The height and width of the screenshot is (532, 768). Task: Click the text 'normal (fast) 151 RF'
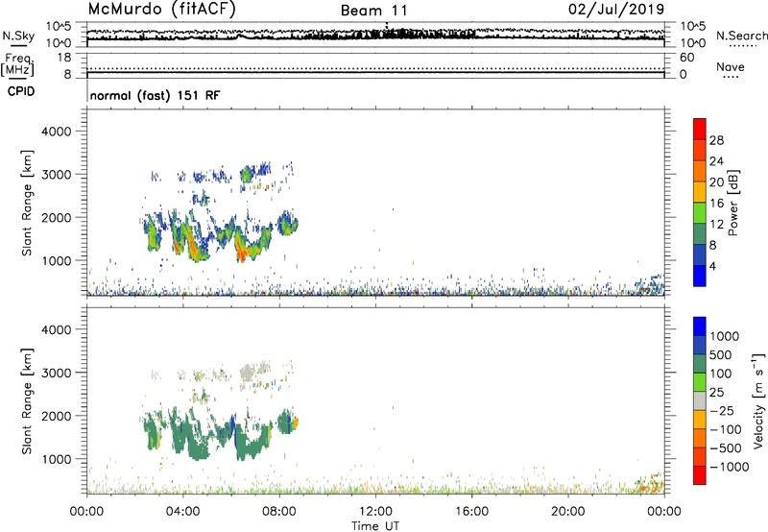(x=155, y=95)
